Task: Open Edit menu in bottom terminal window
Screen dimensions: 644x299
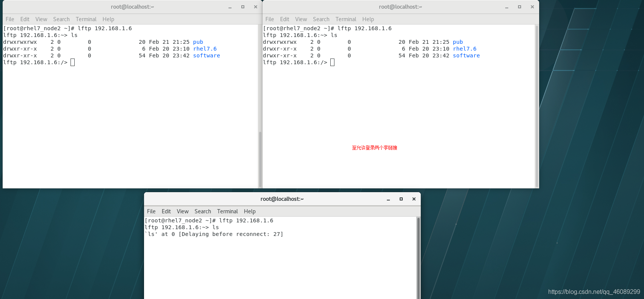Action: coord(166,211)
